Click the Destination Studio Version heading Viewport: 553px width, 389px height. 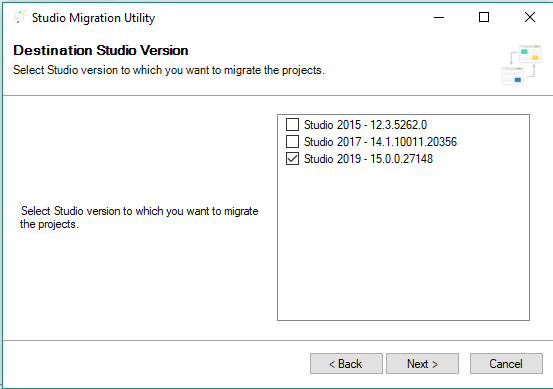[101, 50]
